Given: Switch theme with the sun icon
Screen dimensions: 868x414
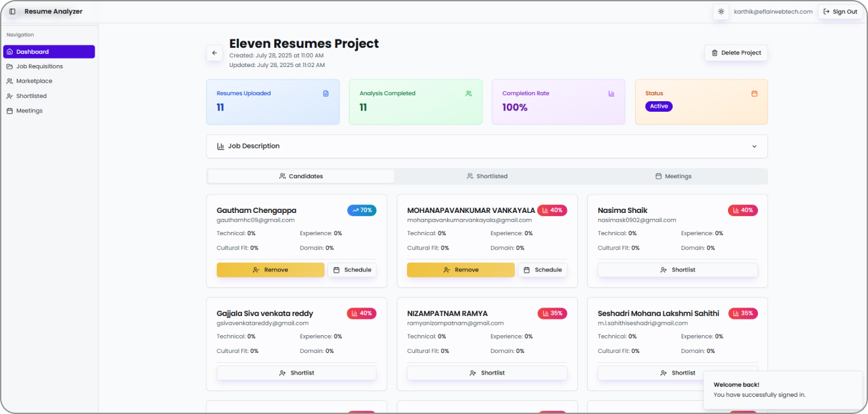Looking at the screenshot, I should point(721,12).
